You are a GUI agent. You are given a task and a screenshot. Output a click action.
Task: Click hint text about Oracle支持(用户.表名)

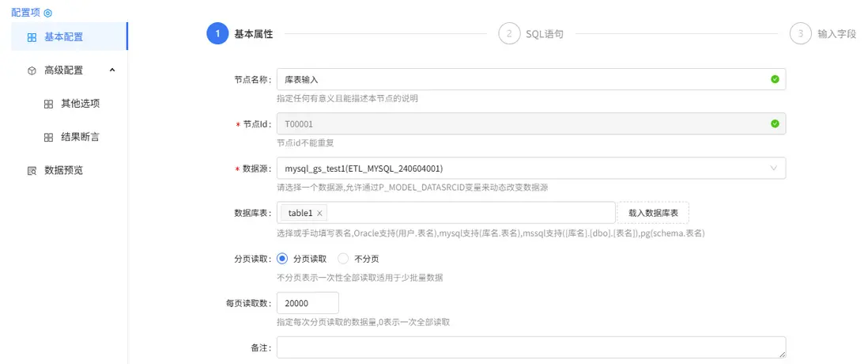[490, 233]
